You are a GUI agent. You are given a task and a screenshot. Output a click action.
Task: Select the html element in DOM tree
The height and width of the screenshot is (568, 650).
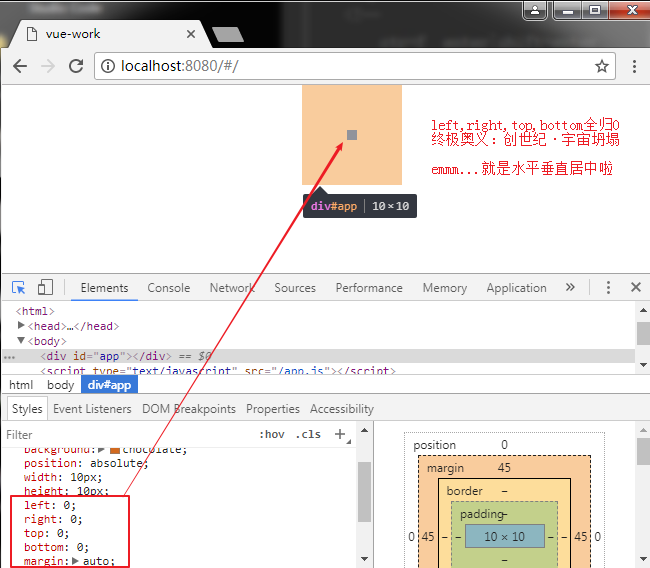point(35,311)
